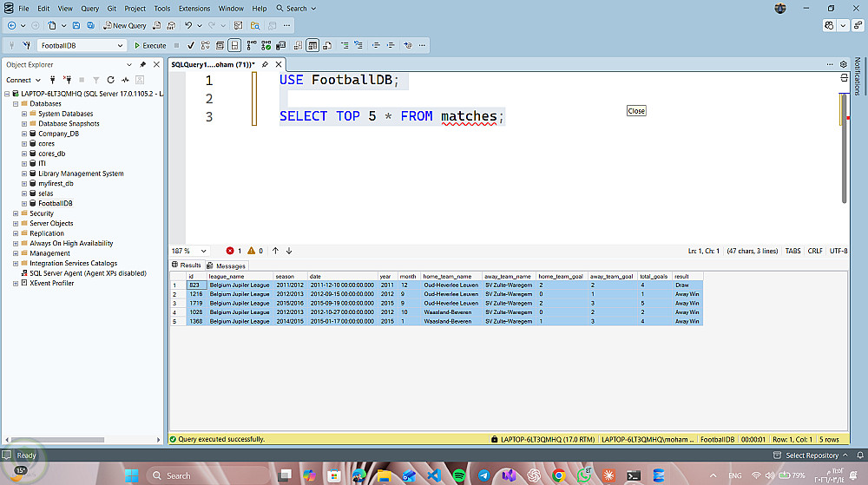The width and height of the screenshot is (868, 485).
Task: Toggle Auto Hide pin on Object Explorer
Action: 143,65
